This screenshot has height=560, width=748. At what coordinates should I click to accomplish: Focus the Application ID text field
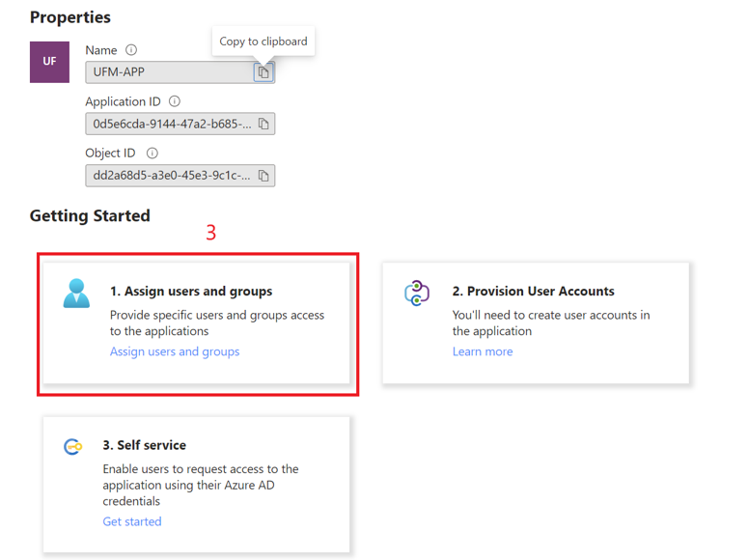168,124
